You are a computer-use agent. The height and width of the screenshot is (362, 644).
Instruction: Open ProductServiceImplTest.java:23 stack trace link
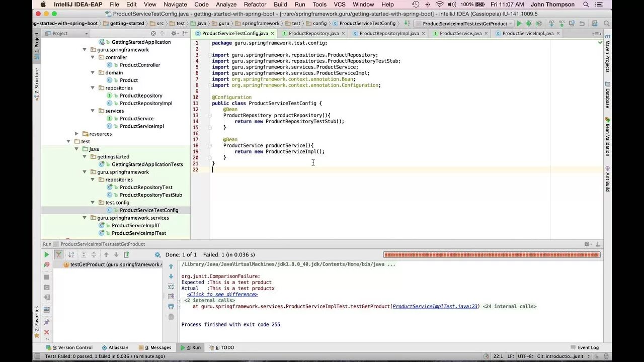(x=436, y=306)
